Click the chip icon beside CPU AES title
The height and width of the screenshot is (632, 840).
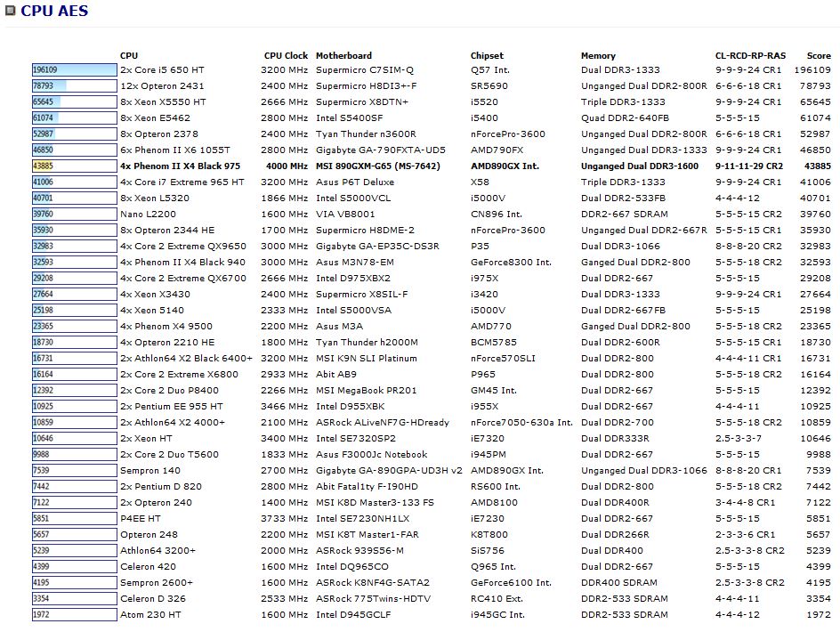[x=11, y=12]
